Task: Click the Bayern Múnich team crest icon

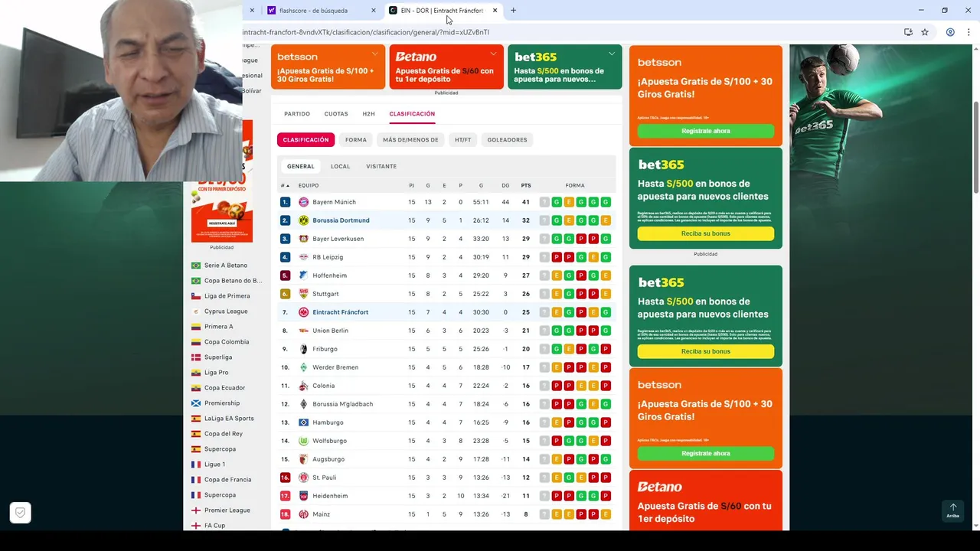Action: 303,202
